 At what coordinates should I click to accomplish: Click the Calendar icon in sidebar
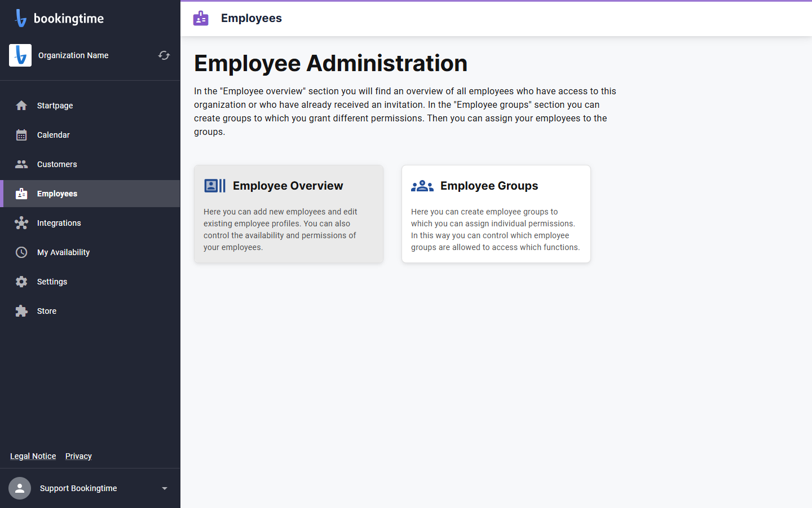point(21,135)
